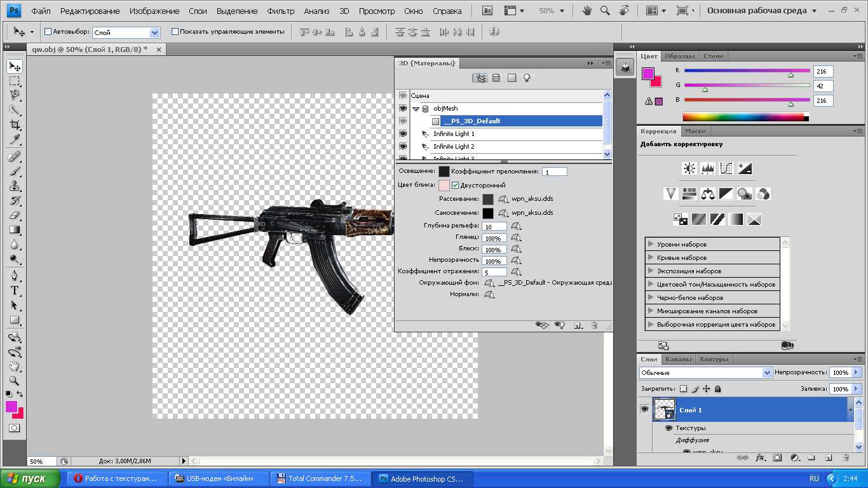Open Total Commander from the taskbar
The width and height of the screenshot is (868, 488).
[x=320, y=479]
